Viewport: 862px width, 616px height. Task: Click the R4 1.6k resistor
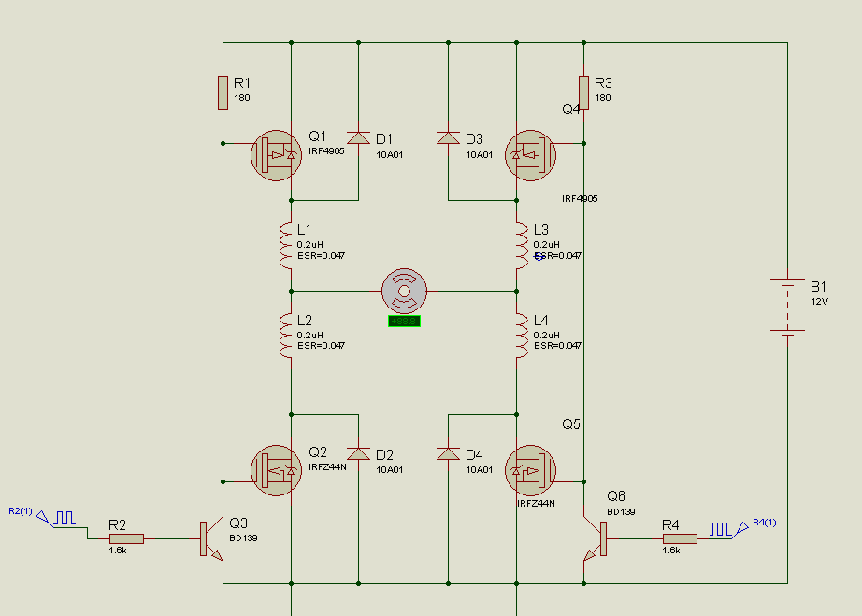[x=679, y=538]
